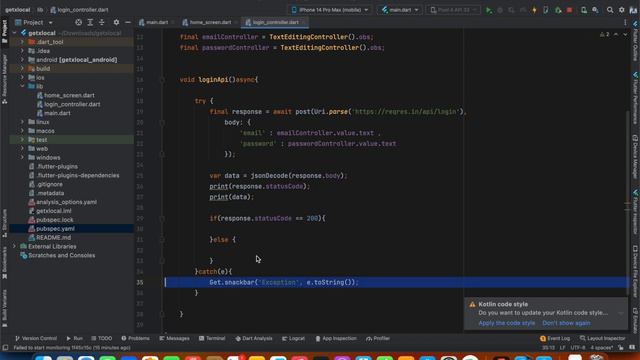This screenshot has width=640, height=360.
Task: Open the Dart Analysis tool tab
Action: (x=254, y=338)
